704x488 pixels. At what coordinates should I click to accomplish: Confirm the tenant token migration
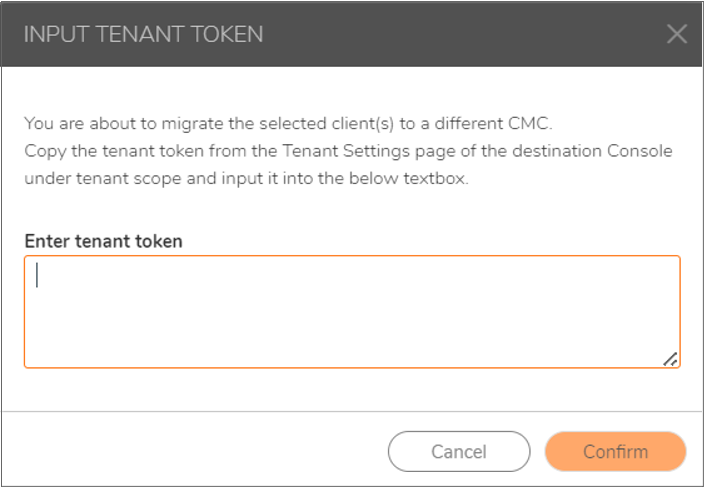[x=615, y=452]
